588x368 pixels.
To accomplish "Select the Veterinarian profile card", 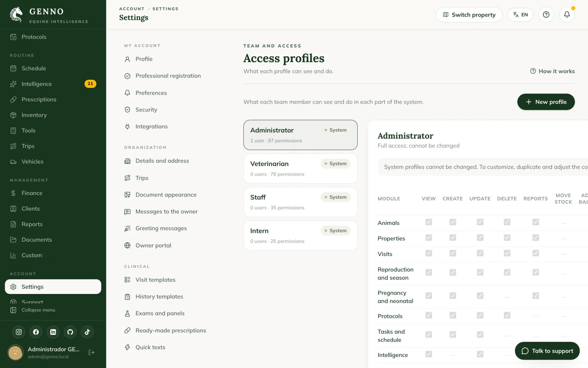I will (x=300, y=169).
